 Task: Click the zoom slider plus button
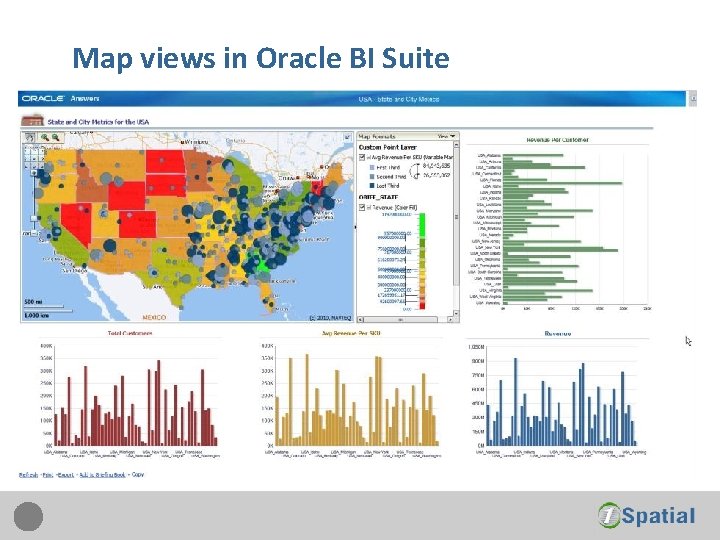pyautogui.click(x=34, y=173)
